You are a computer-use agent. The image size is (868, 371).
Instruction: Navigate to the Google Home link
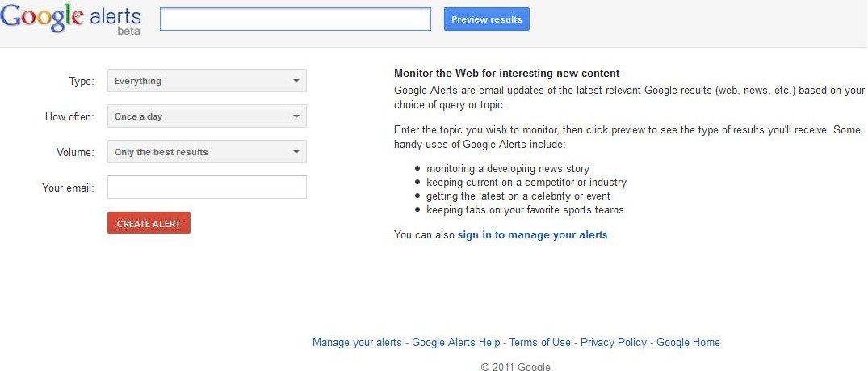point(688,343)
